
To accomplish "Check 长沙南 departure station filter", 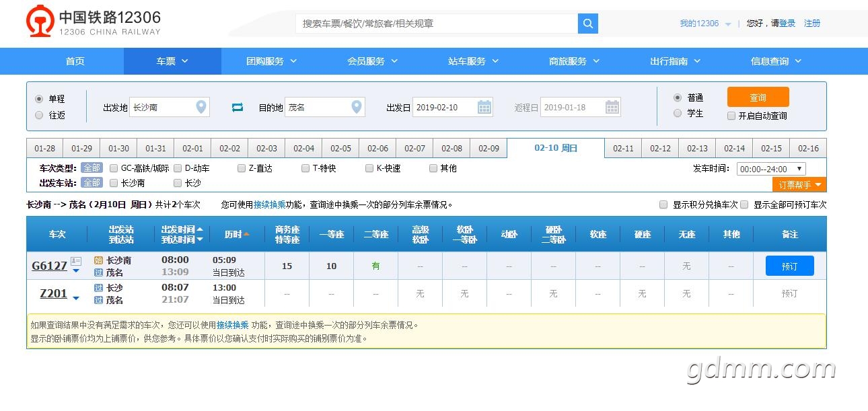I will (x=114, y=182).
